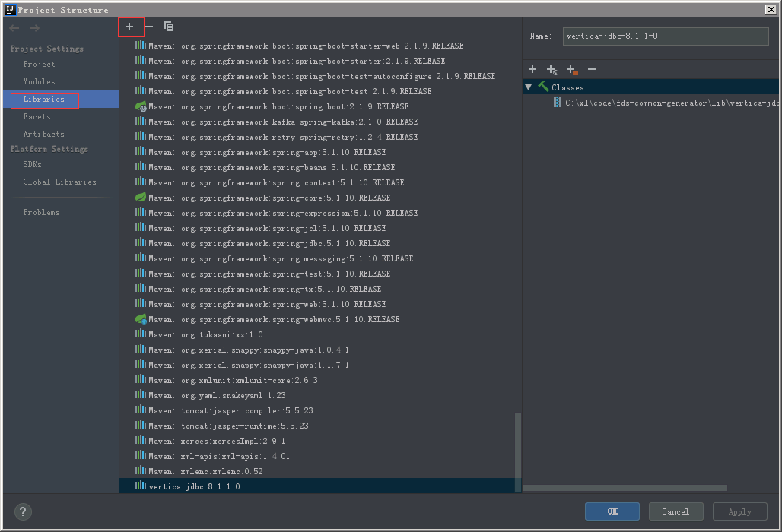The height and width of the screenshot is (532, 782).
Task: Click the spring-webmvc library icon
Action: coord(141,319)
